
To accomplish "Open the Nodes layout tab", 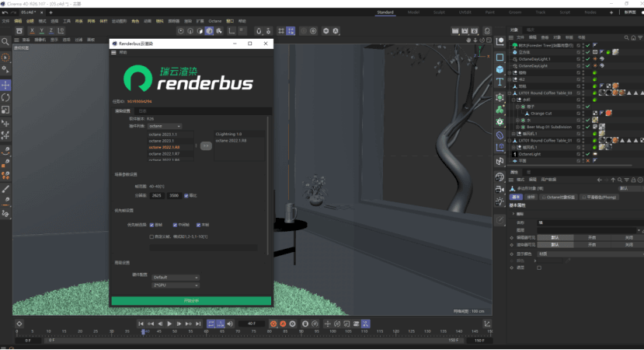I will 590,12.
